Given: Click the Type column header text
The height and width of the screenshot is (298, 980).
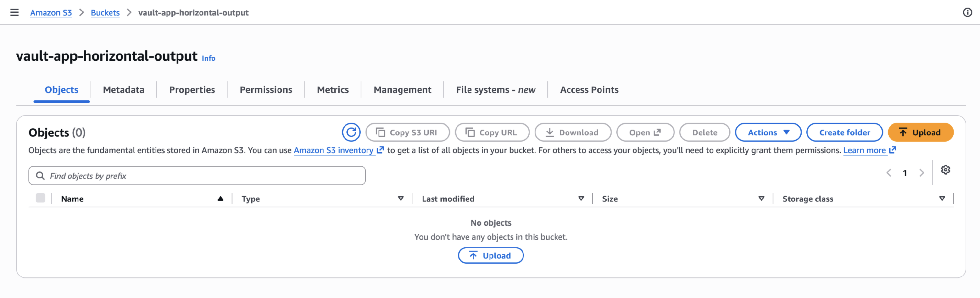Looking at the screenshot, I should tap(251, 199).
